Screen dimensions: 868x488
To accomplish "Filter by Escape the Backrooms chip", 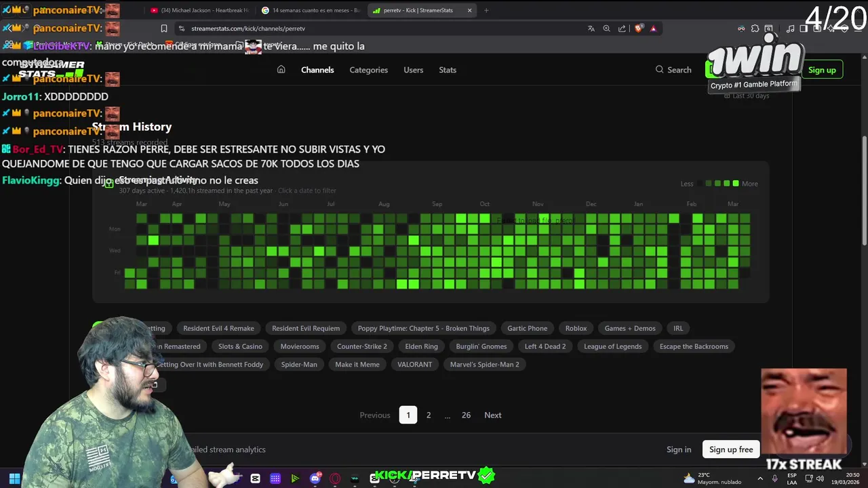I will pyautogui.click(x=694, y=346).
